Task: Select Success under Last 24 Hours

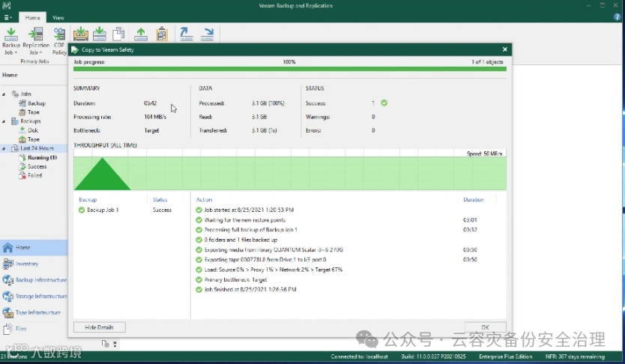Action: pyautogui.click(x=37, y=166)
